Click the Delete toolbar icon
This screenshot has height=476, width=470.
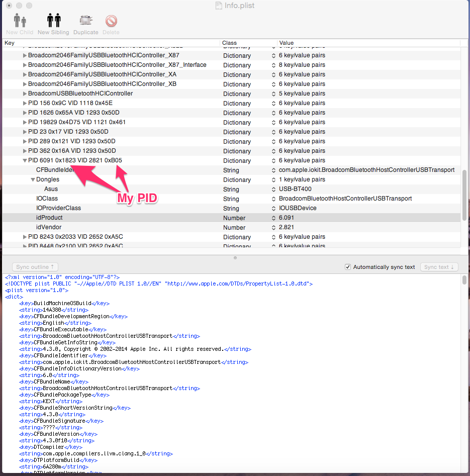111,21
